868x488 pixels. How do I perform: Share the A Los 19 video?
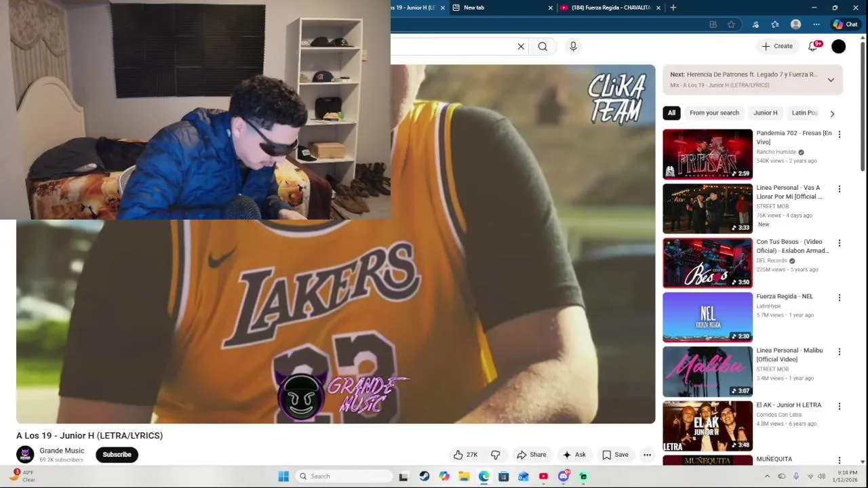531,455
